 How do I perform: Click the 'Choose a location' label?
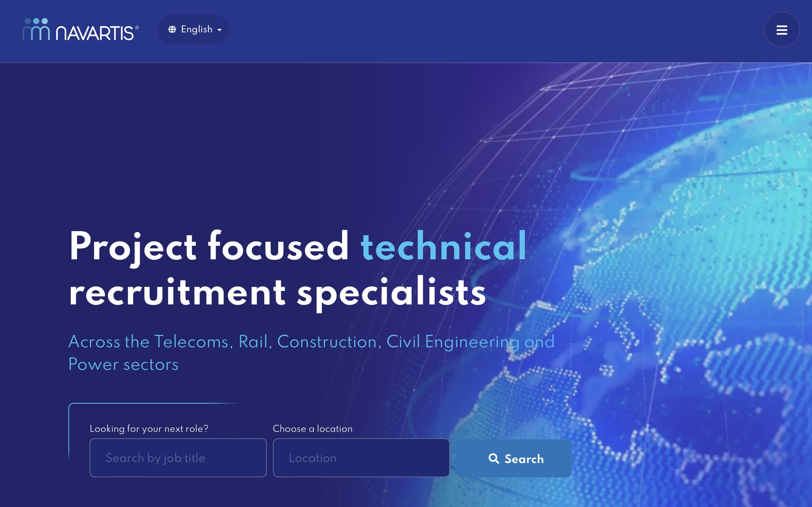tap(313, 428)
